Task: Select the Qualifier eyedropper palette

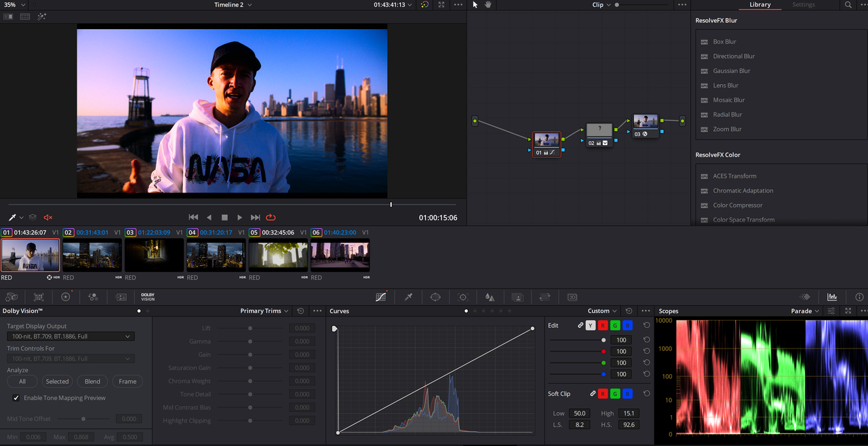Action: [408, 297]
